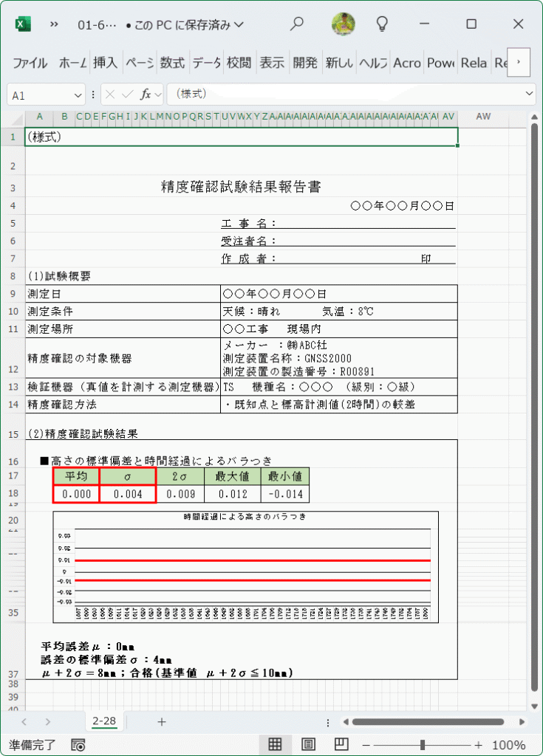Select row 3 header
Screen dimensions: 543x756
pos(13,185)
